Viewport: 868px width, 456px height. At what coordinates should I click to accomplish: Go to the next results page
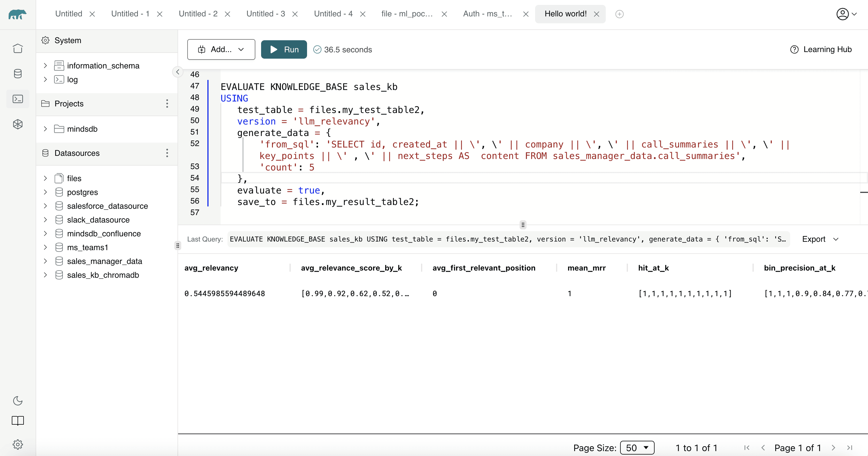point(833,448)
